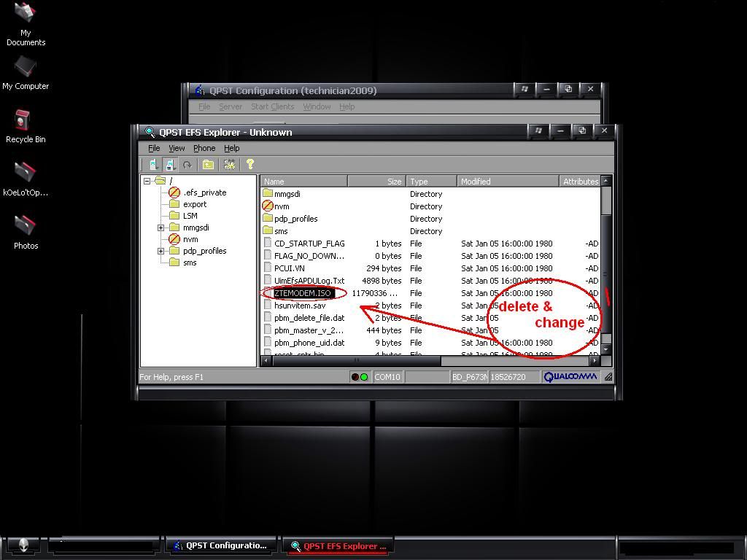The image size is (747, 560).
Task: Sort by the Modified column header
Action: [x=508, y=182]
